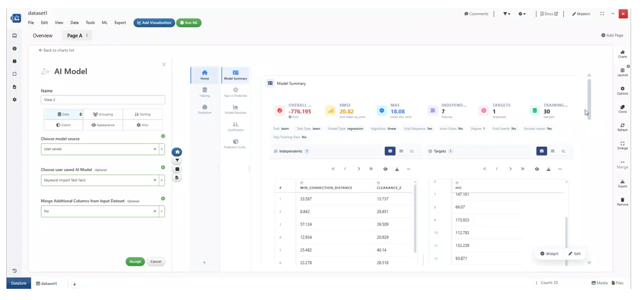644x300 pixels.
Task: Expand the Merge Additional Columns dropdown arrow
Action: (x=162, y=211)
